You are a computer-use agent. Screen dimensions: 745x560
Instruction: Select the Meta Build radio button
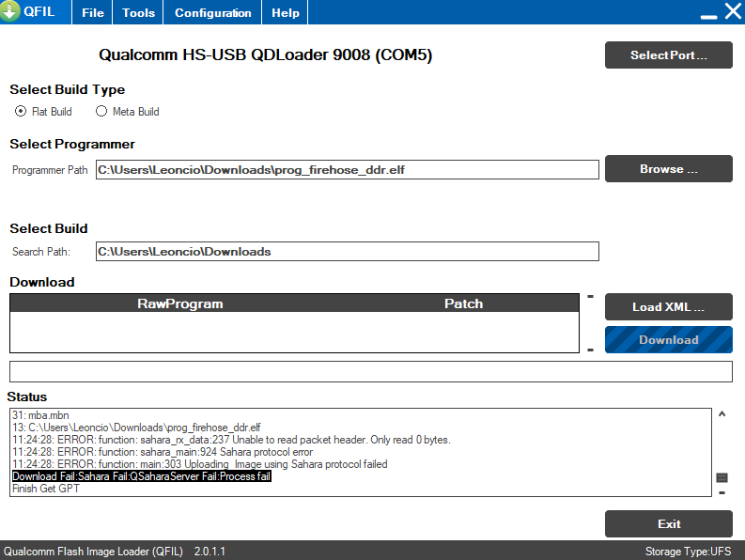[101, 111]
